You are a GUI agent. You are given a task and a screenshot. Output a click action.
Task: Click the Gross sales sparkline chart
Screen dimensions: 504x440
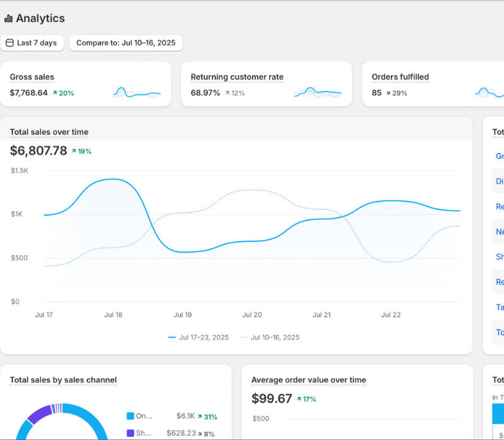point(137,93)
